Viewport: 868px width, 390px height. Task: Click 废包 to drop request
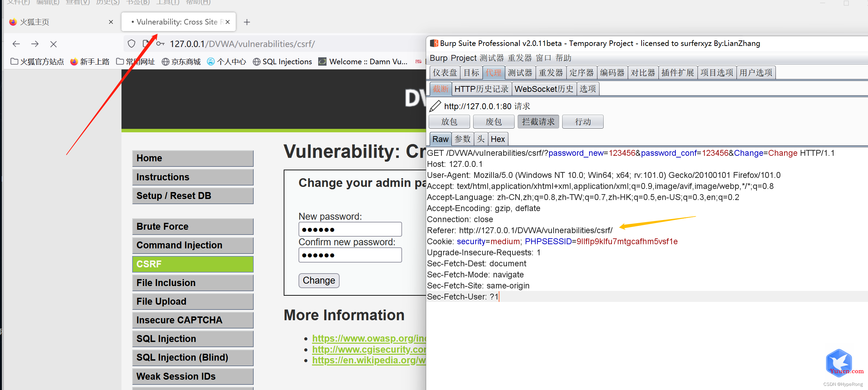pyautogui.click(x=494, y=122)
